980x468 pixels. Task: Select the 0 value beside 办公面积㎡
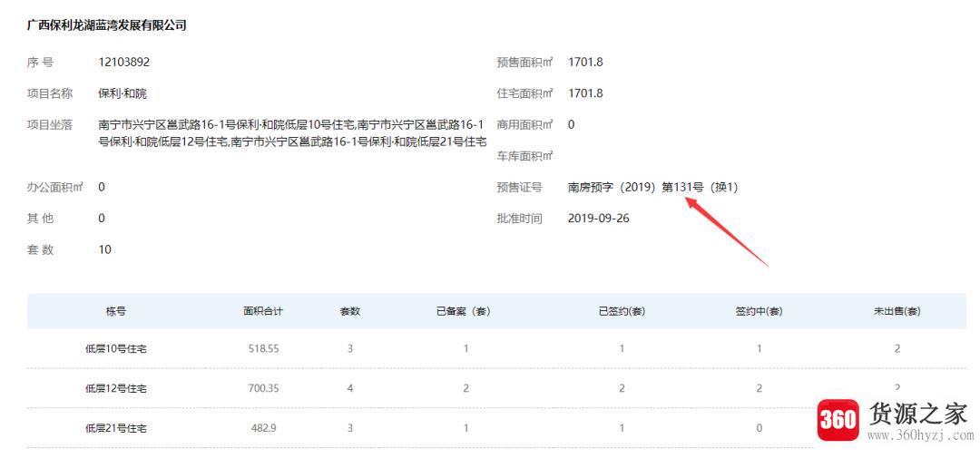click(102, 187)
